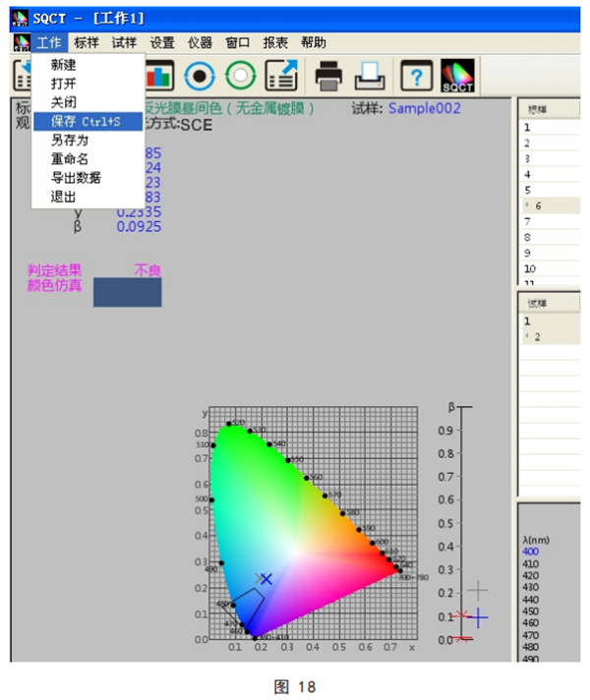Open the 帮助 menu
590x700 pixels.
(314, 42)
